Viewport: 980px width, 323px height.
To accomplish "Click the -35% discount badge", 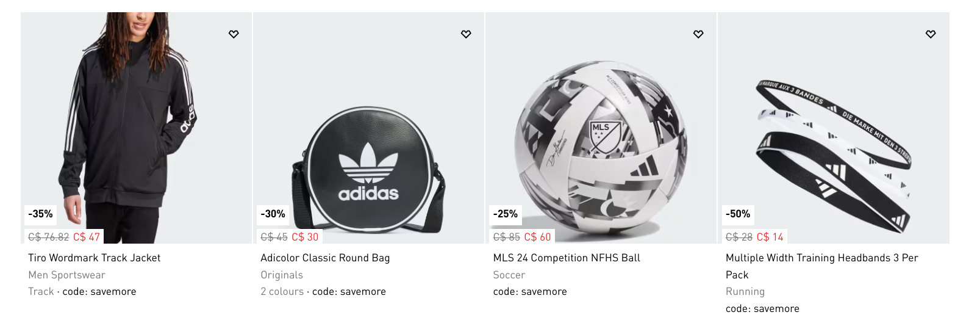I will [40, 214].
